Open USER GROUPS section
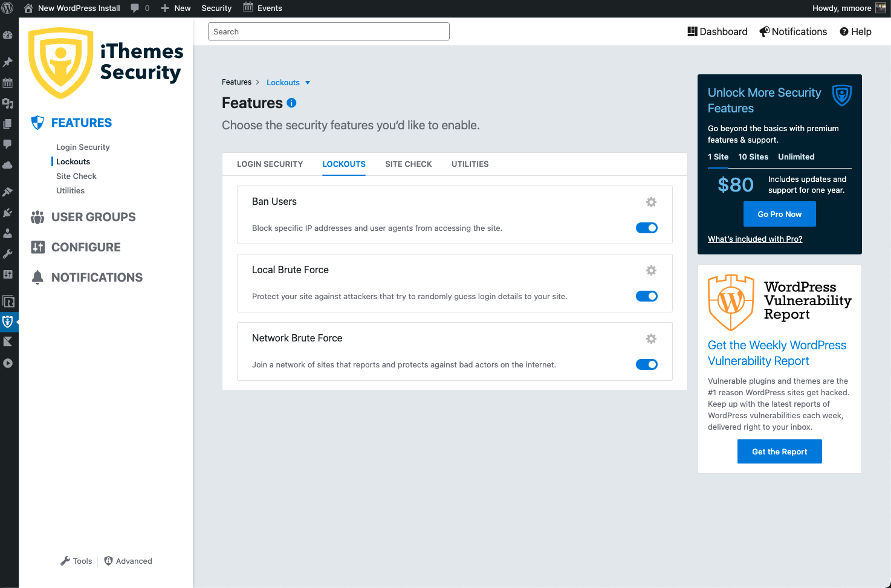This screenshot has width=891, height=588. (83, 217)
